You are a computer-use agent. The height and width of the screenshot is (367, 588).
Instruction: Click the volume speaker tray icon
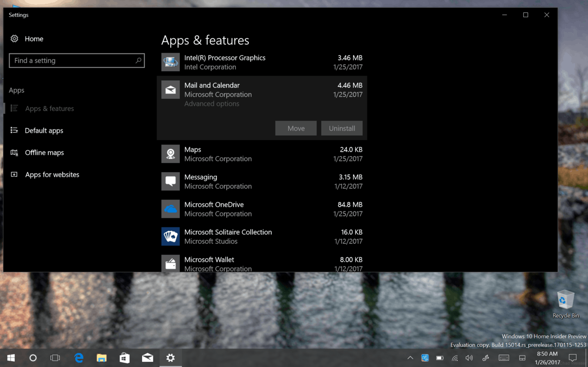(469, 358)
